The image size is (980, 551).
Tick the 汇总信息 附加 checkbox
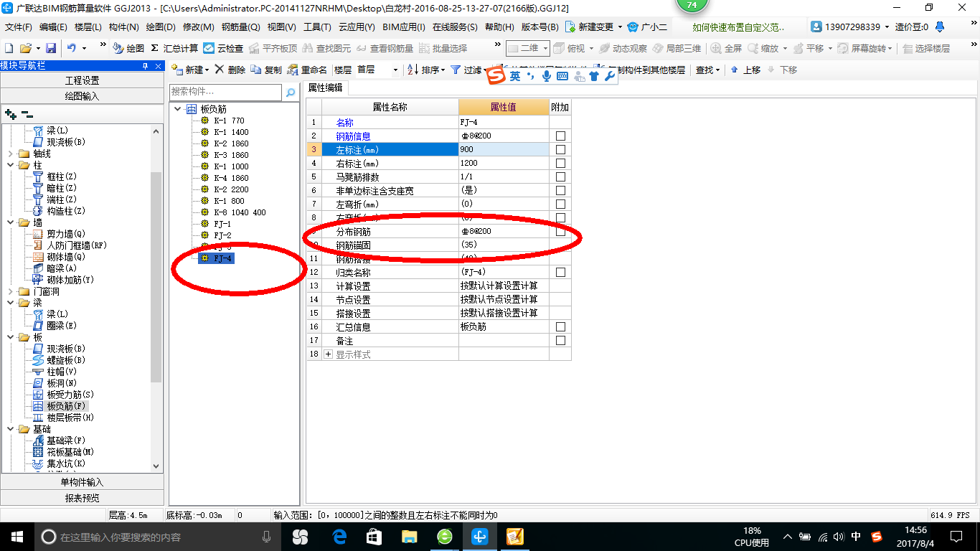(560, 326)
